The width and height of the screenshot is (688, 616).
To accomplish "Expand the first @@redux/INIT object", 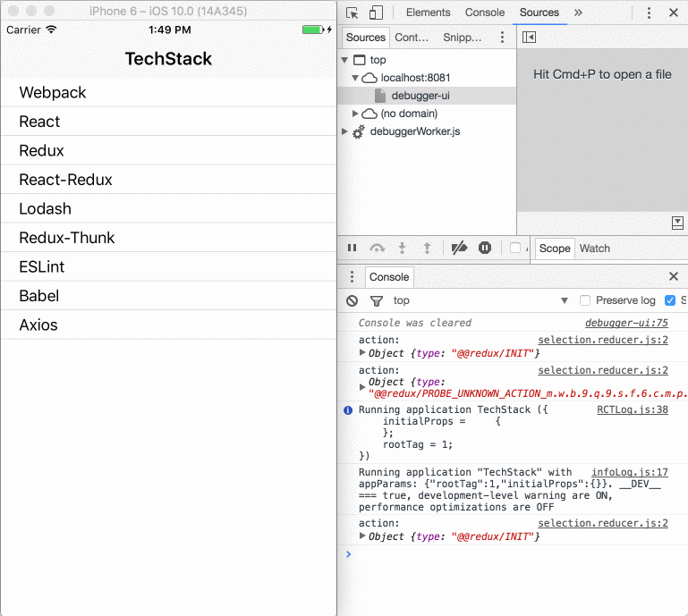I will 362,352.
